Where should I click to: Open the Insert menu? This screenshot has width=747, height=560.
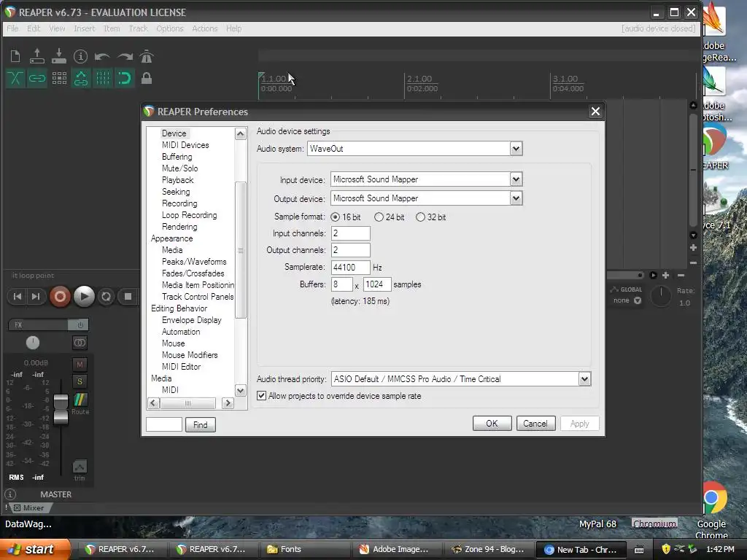pyautogui.click(x=85, y=28)
